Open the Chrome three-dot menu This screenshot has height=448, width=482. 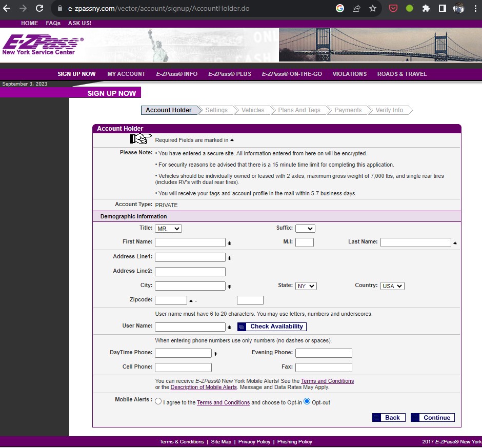pos(475,8)
